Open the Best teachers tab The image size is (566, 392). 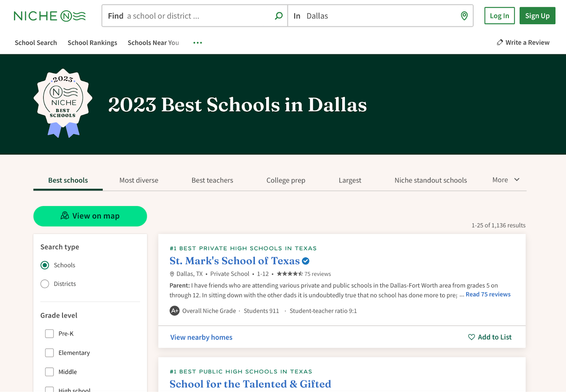coord(212,180)
